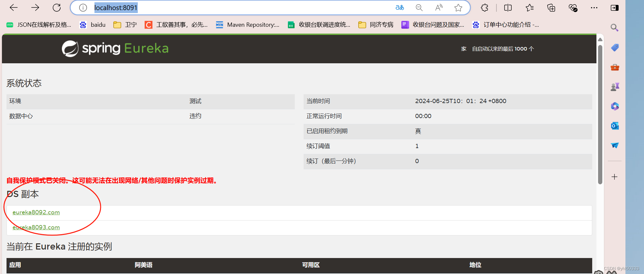644x274 pixels.
Task: Open the sidebar blue paper plane icon
Action: (x=615, y=145)
